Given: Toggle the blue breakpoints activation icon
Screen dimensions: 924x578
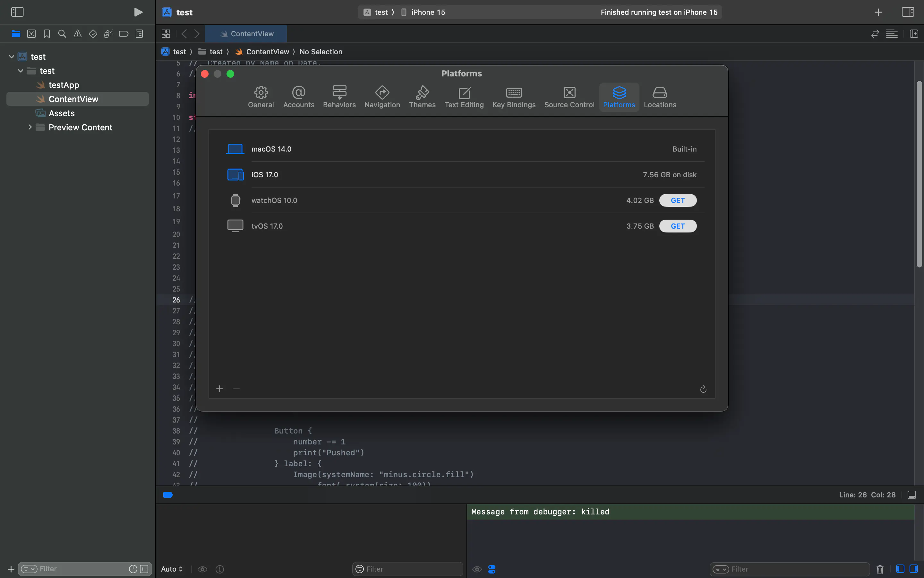Looking at the screenshot, I should [x=168, y=495].
